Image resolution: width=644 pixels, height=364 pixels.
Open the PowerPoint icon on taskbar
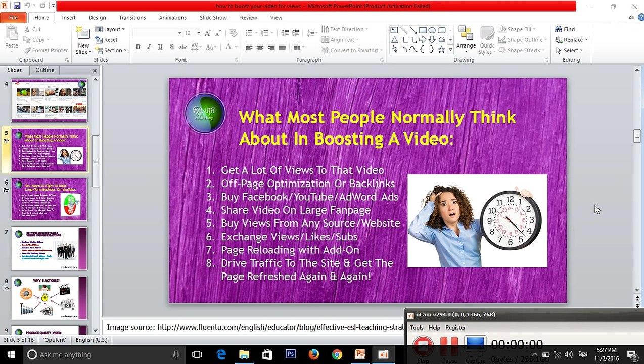(360, 354)
